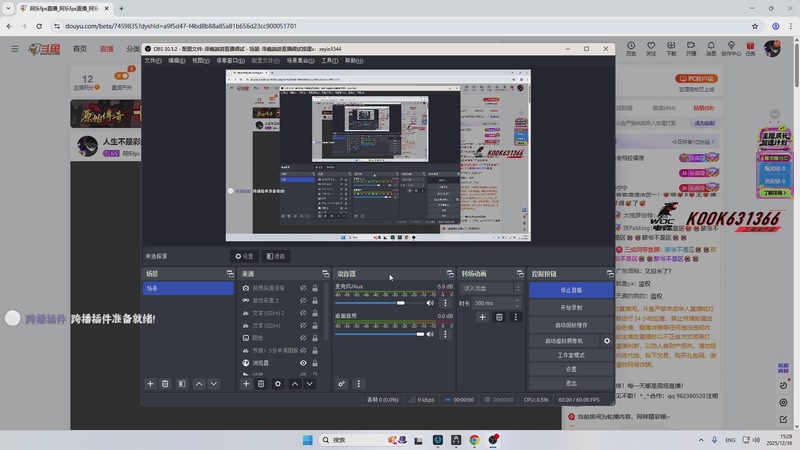800x450 pixels.
Task: Delete selected scene with trash icon
Action: coord(165,384)
